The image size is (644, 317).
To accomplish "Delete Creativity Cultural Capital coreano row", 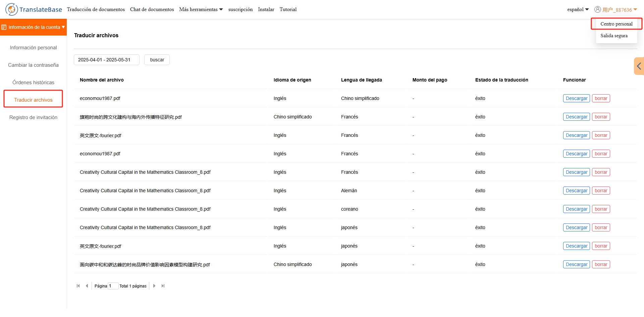I will point(601,209).
